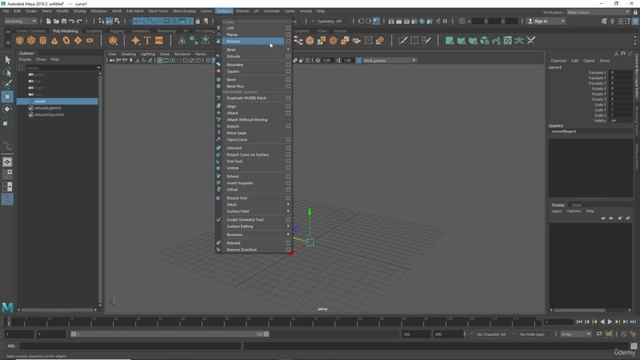This screenshot has width=640, height=360.
Task: Open the Curves menu in the menu bar
Action: click(x=206, y=11)
